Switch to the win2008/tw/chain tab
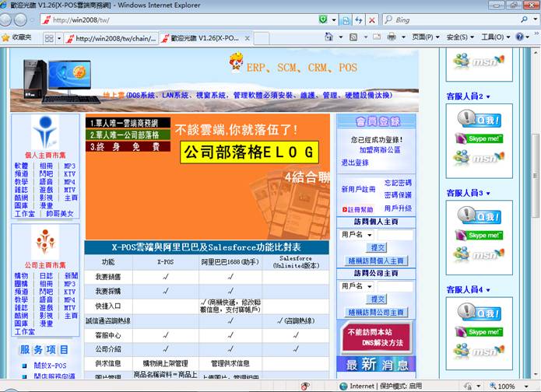 [x=111, y=37]
